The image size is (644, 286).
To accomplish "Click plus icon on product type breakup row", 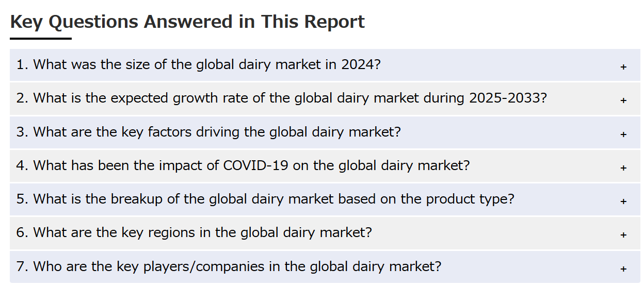I will 623,201.
